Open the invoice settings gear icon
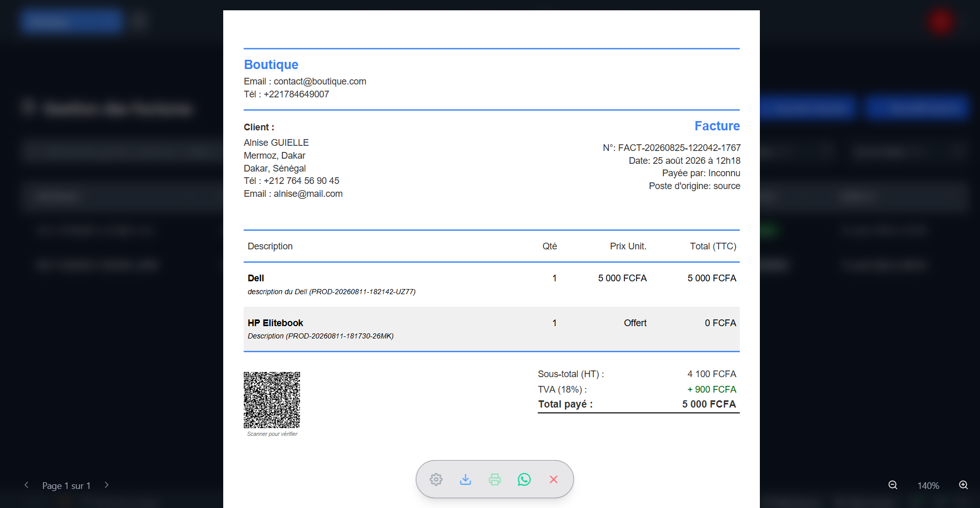 (436, 480)
